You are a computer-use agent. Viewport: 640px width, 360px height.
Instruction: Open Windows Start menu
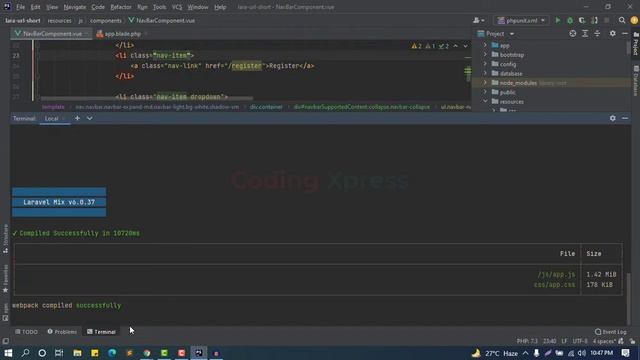tap(8, 353)
